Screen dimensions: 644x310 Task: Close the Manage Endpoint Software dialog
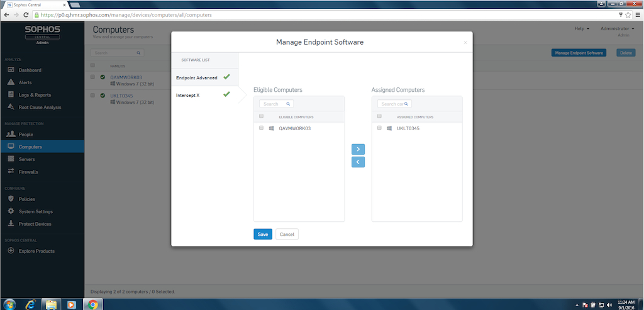coord(465,43)
